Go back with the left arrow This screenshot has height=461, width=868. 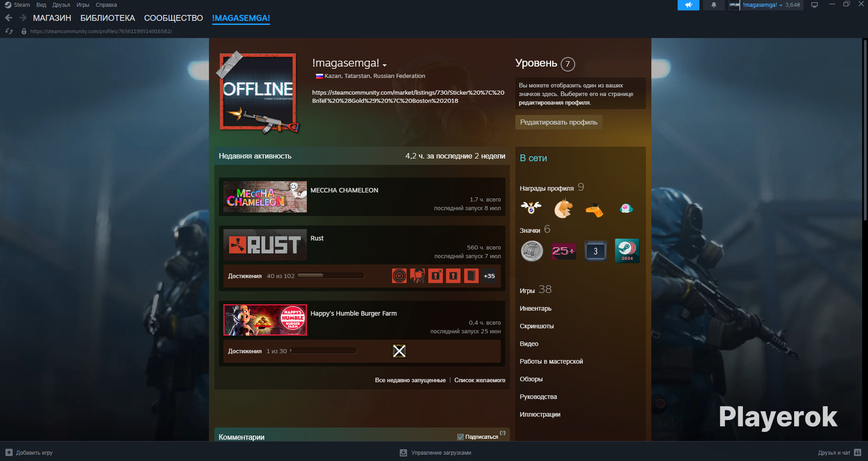tap(9, 18)
